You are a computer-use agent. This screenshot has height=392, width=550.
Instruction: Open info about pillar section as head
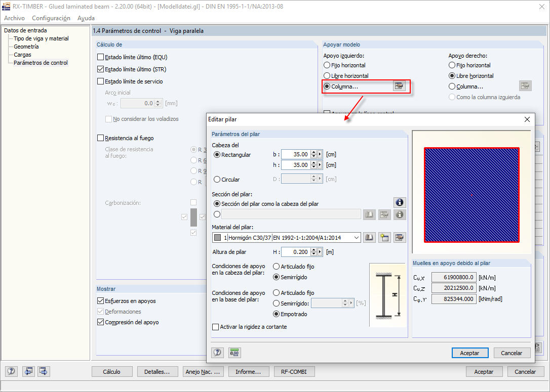click(400, 202)
